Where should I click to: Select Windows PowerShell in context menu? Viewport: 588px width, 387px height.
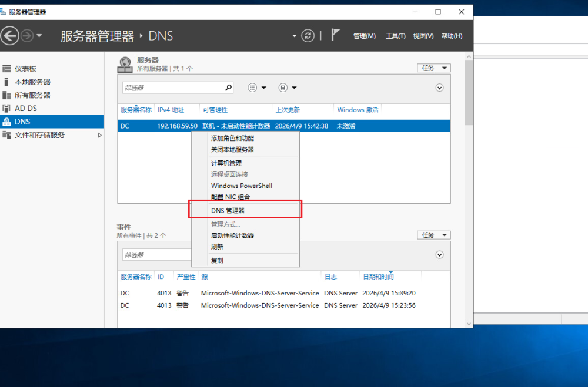[242, 186]
